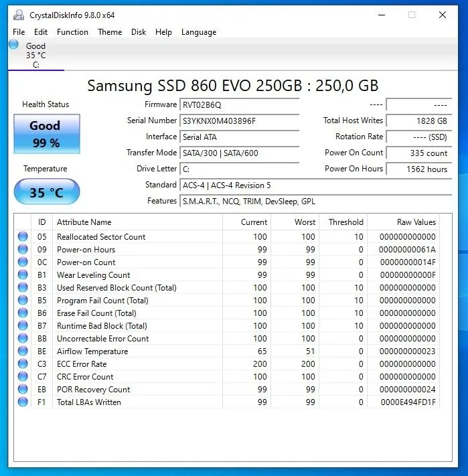
Task: Click the Serial Number field
Action: [240, 121]
